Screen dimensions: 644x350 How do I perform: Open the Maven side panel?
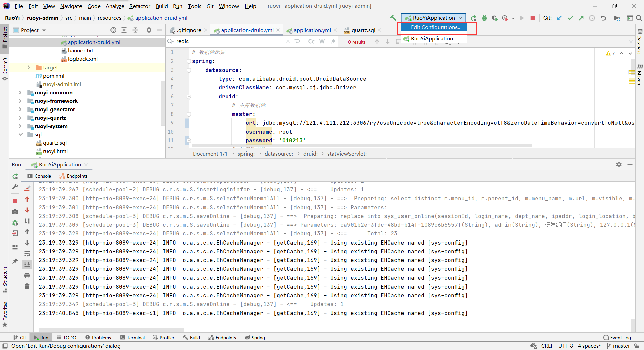click(640, 74)
